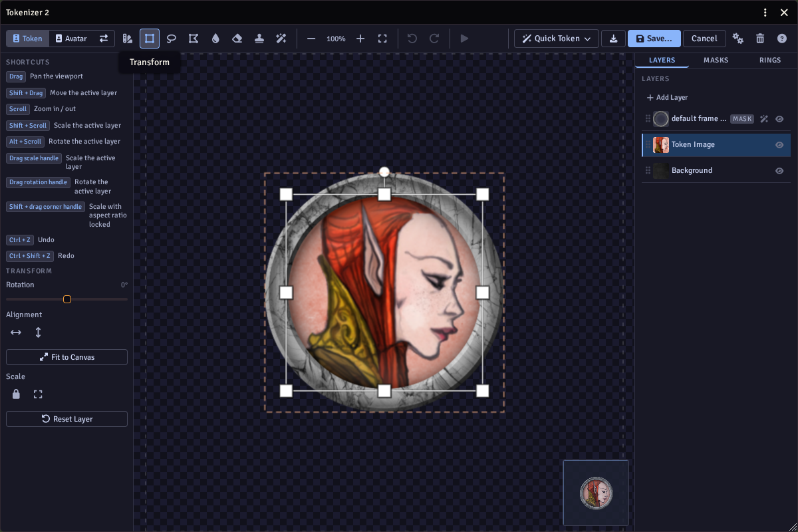The image size is (798, 532).
Task: Click the Fit to Canvas button
Action: (66, 357)
